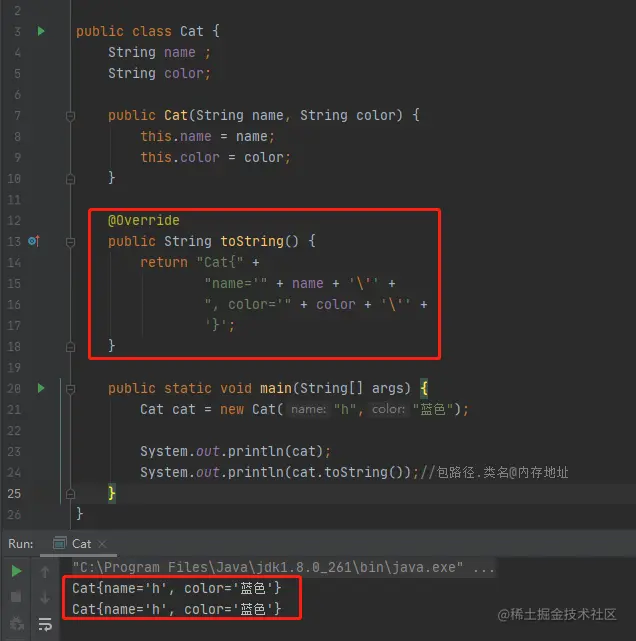Click line number 25 in the gutter
This screenshot has height=641, width=636.
pyautogui.click(x=14, y=493)
